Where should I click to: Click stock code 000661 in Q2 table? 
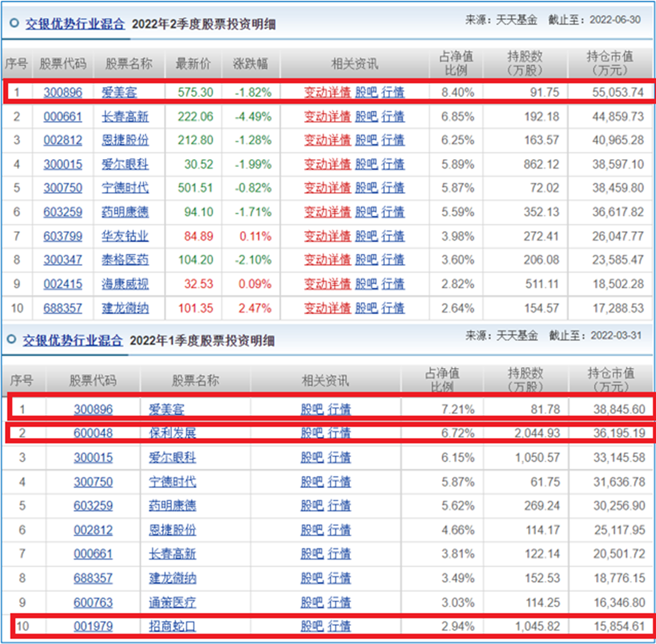pyautogui.click(x=63, y=117)
